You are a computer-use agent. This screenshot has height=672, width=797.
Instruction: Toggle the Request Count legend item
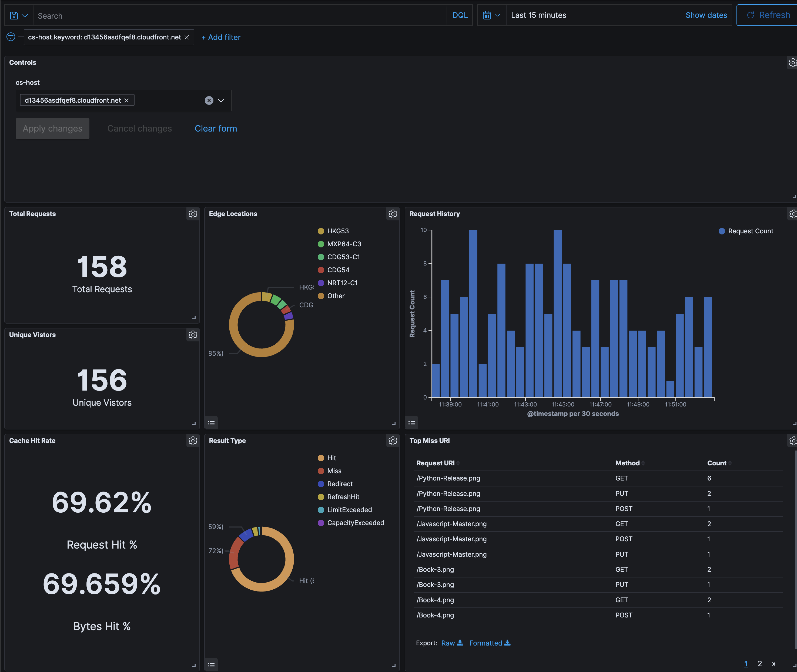coord(746,231)
